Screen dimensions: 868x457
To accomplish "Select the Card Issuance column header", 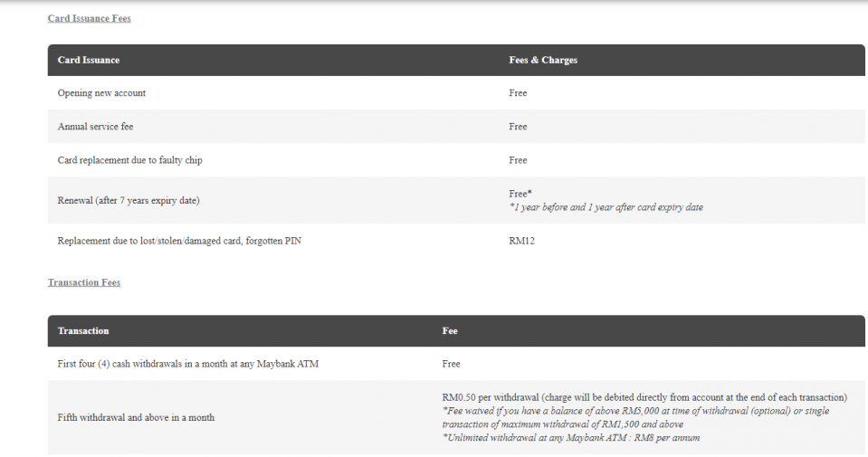I will [89, 60].
